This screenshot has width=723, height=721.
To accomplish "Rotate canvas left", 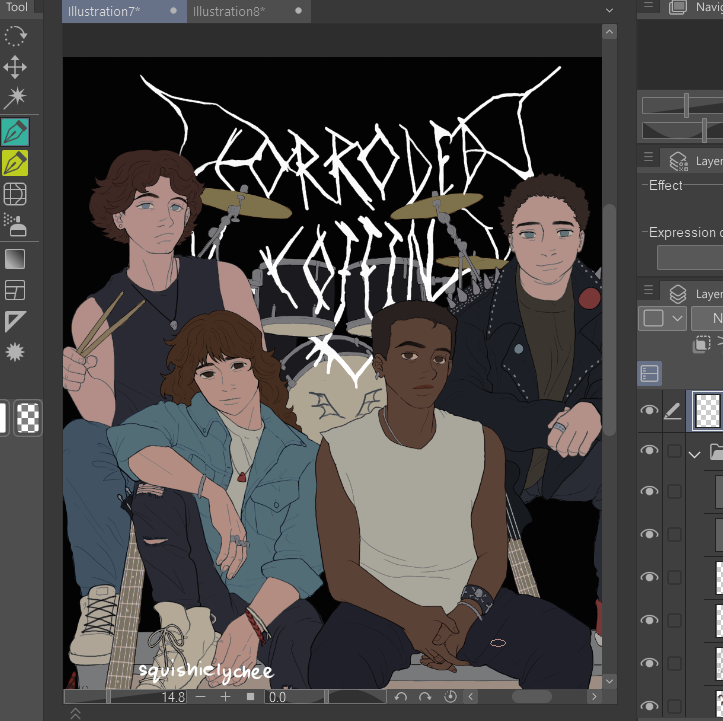I will (x=401, y=697).
